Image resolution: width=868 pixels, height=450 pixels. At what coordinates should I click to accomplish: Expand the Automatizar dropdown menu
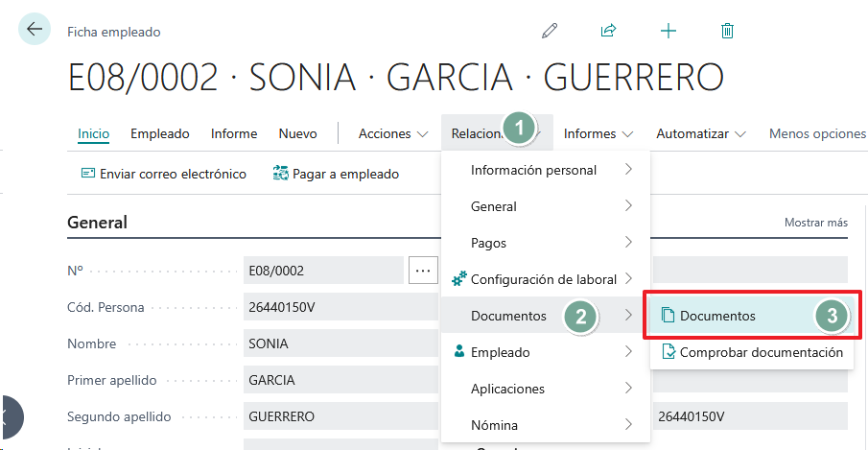click(x=701, y=133)
